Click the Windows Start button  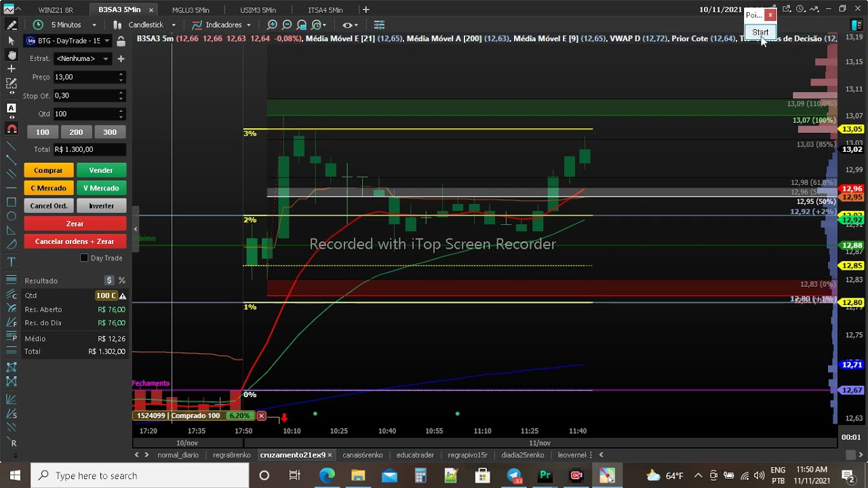point(16,476)
